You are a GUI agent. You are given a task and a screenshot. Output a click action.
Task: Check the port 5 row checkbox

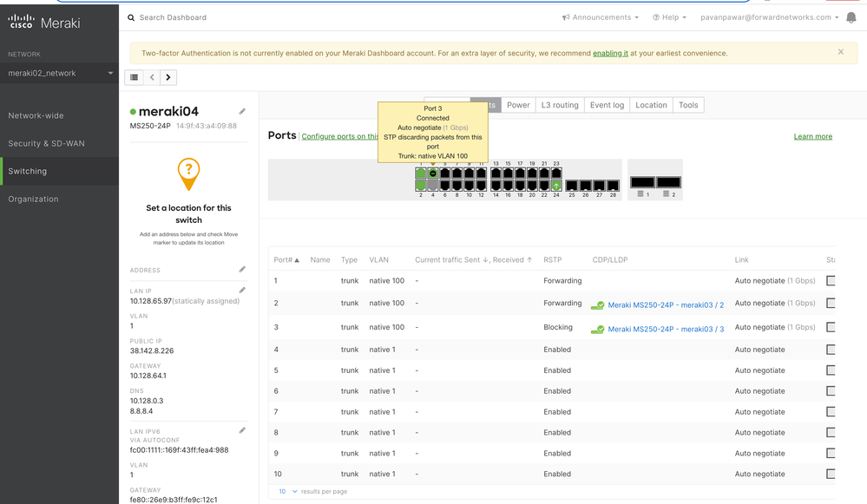coord(831,370)
